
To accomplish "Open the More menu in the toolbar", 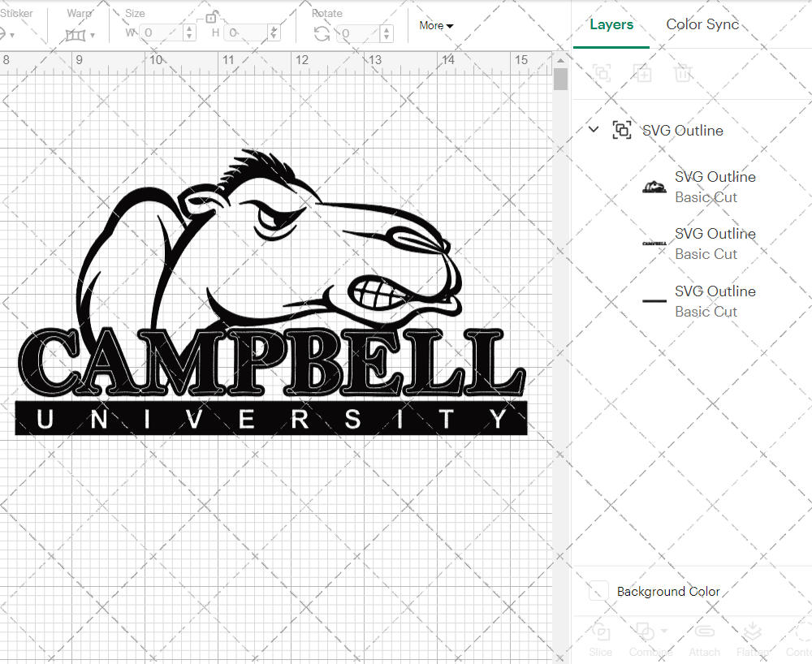I will click(x=436, y=25).
